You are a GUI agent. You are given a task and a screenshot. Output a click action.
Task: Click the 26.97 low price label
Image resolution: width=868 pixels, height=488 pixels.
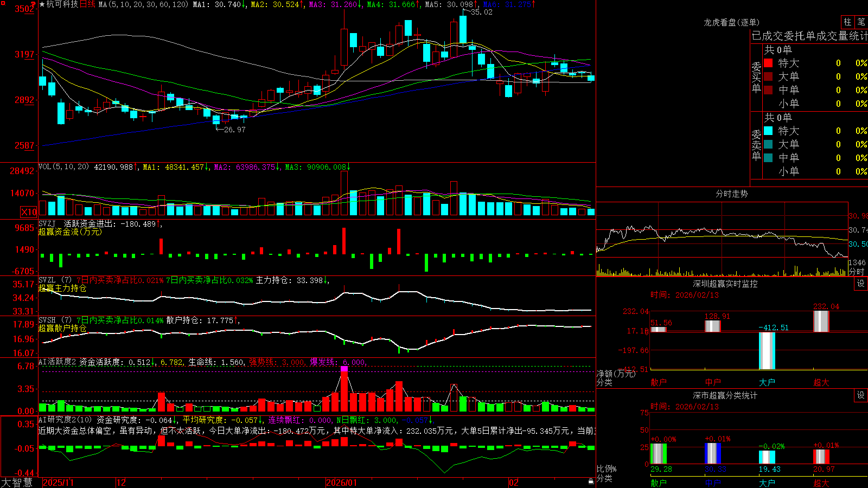coord(234,130)
